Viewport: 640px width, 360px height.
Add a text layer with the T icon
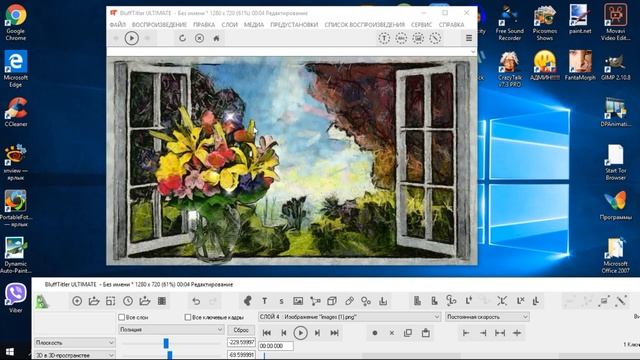[x=264, y=301]
